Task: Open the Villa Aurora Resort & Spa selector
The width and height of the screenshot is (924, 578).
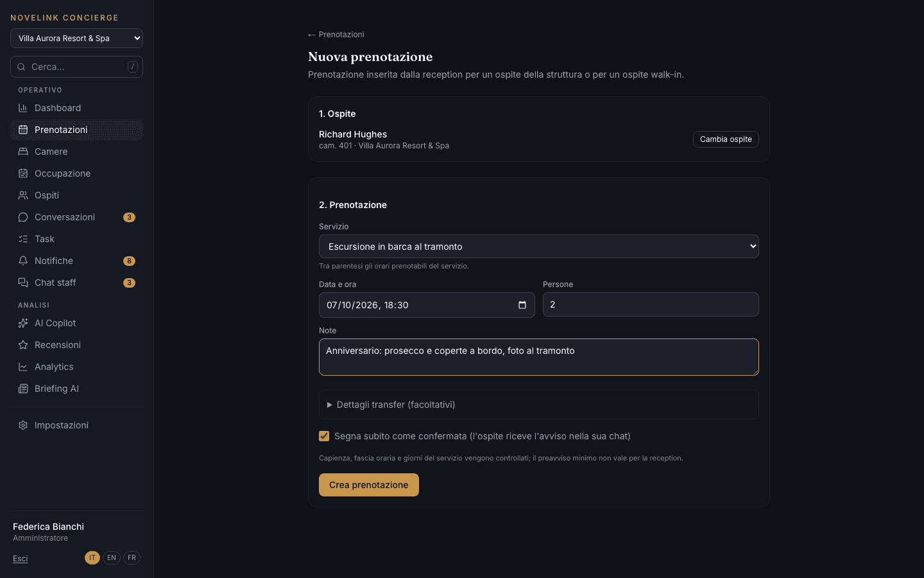Action: [76, 38]
